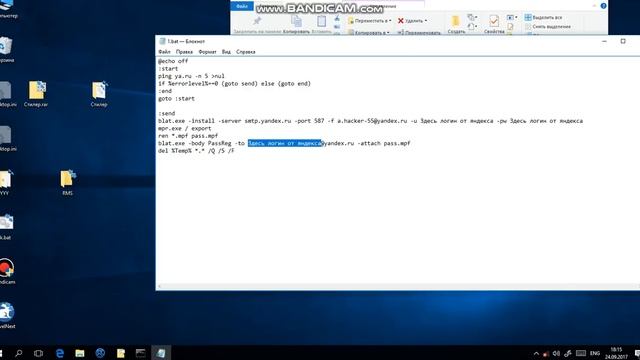This screenshot has width=640, height=360.
Task: Expand the New item dropdown in Explorer ribbon
Action: 473,18
